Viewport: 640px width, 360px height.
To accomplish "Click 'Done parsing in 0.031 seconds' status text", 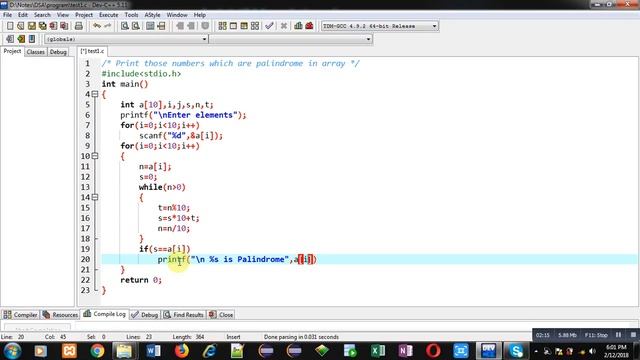I will click(301, 337).
